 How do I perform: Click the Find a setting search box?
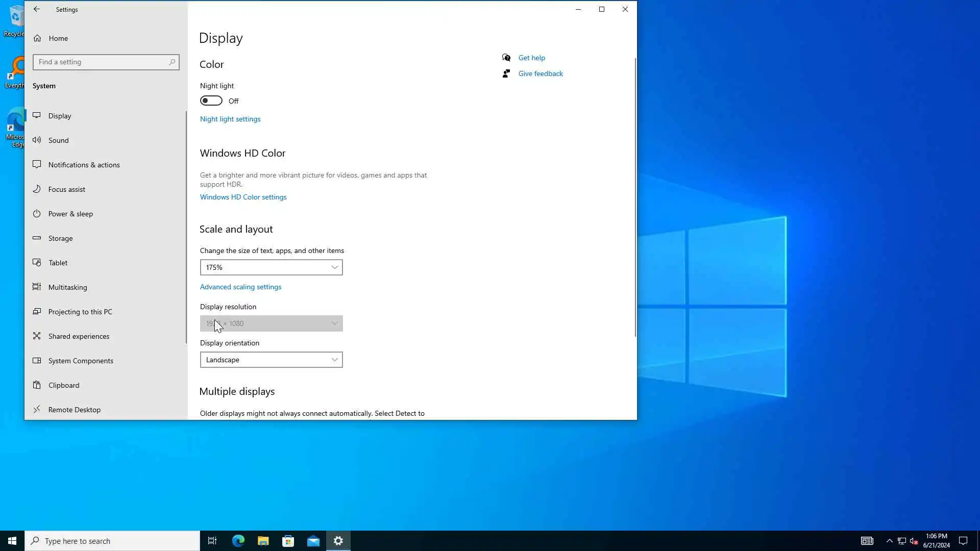tap(102, 62)
